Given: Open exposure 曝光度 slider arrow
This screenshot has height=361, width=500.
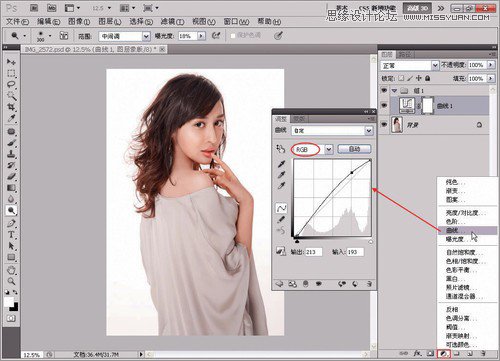Looking at the screenshot, I should [x=201, y=36].
